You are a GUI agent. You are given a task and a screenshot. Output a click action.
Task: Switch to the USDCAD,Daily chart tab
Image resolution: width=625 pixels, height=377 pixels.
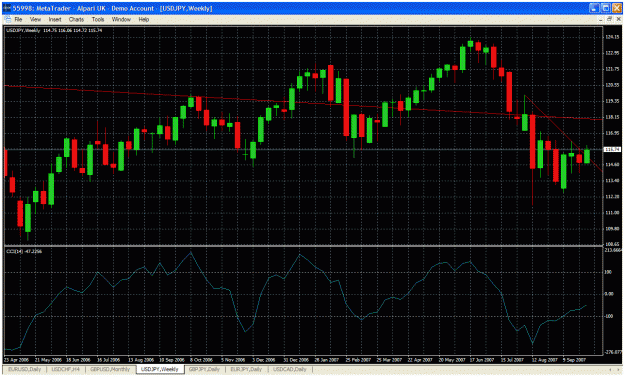pos(290,369)
